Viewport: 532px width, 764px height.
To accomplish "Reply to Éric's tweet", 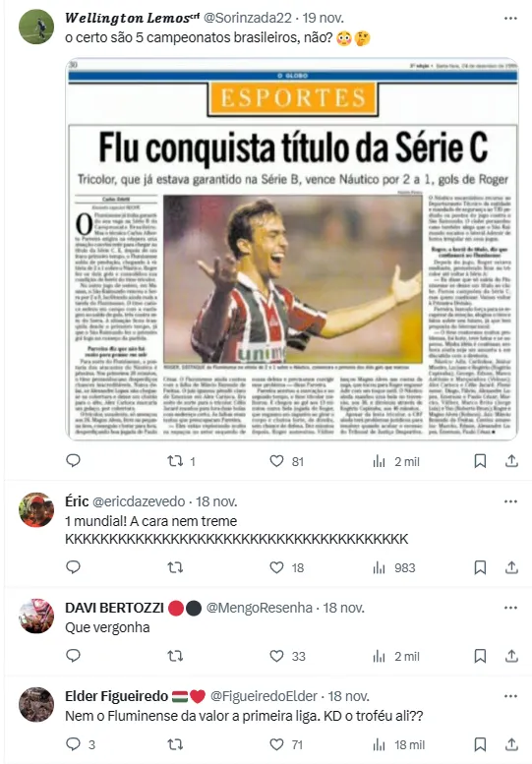I will click(73, 567).
